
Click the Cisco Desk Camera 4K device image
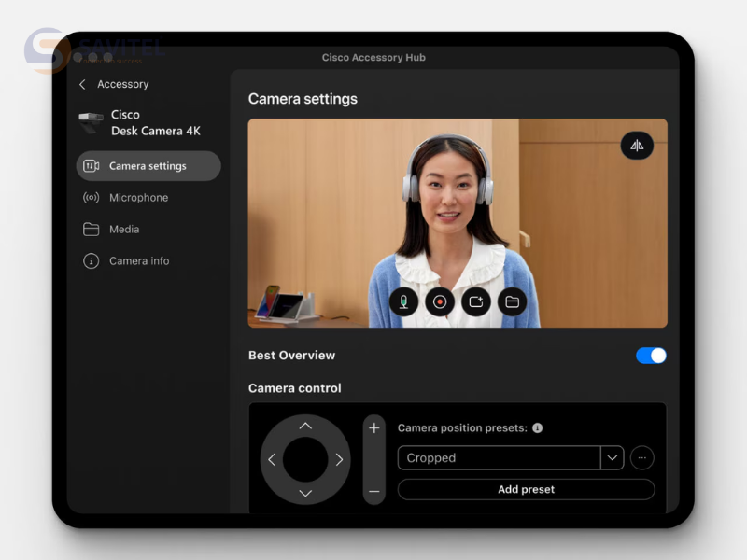pos(91,123)
